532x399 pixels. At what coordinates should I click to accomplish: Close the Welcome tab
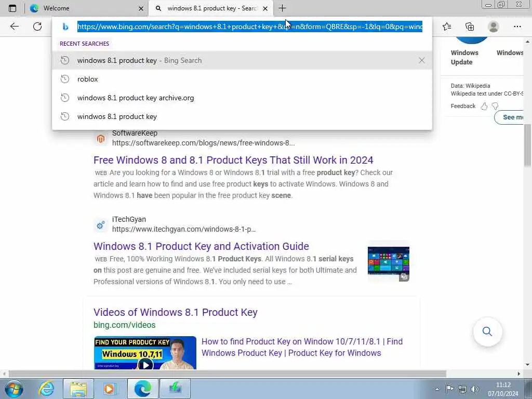(141, 8)
